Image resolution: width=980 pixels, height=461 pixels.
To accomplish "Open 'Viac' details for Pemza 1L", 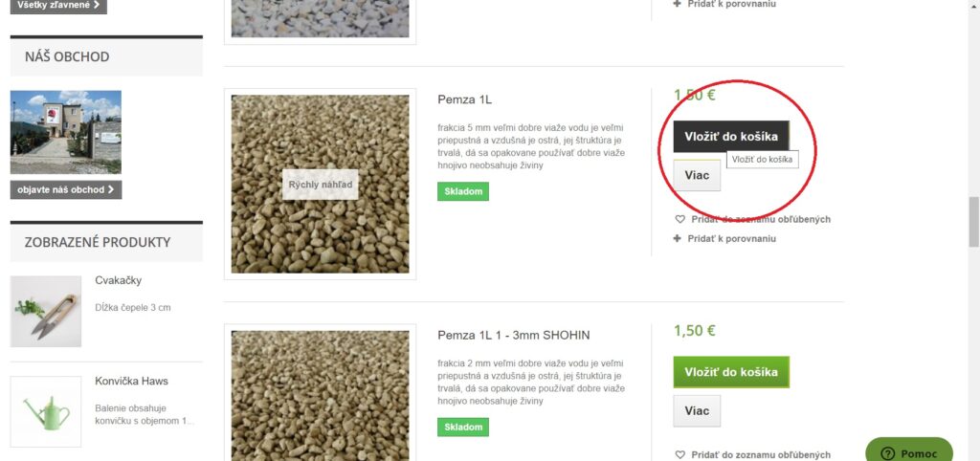I will (697, 175).
